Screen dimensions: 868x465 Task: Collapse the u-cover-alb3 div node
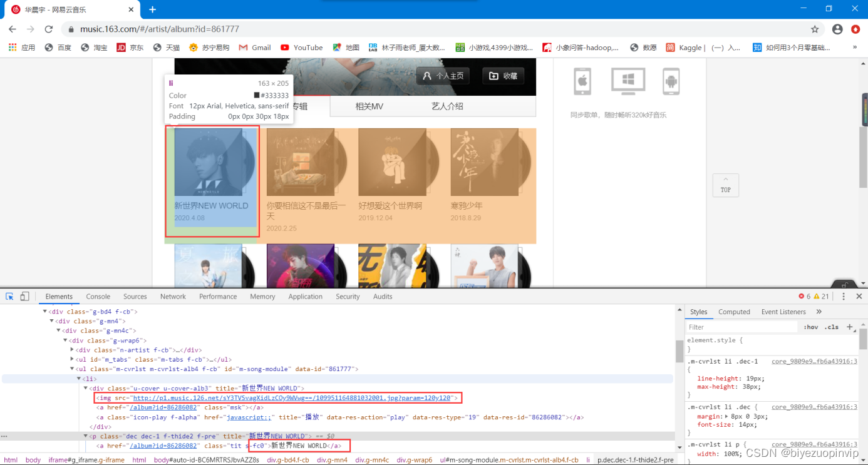(x=86, y=389)
